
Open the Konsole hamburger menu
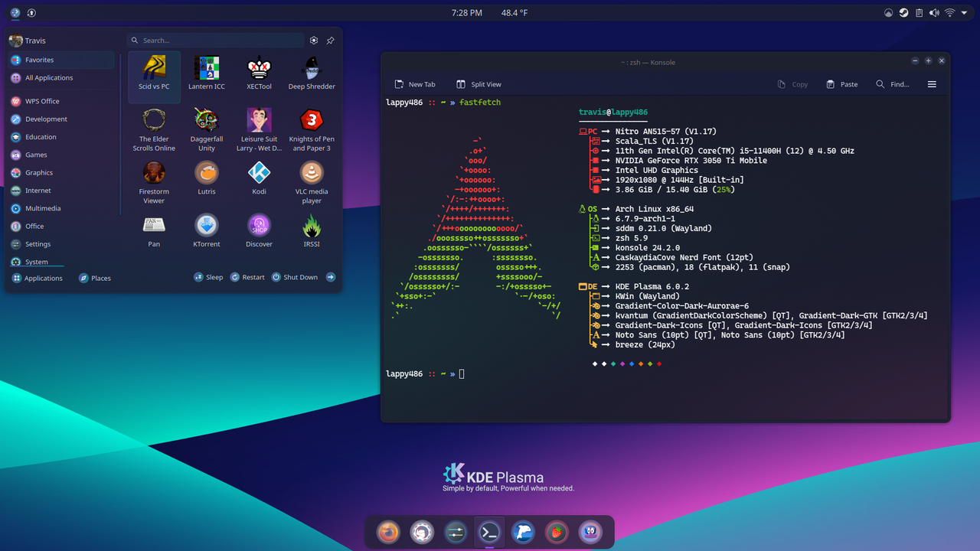point(932,84)
